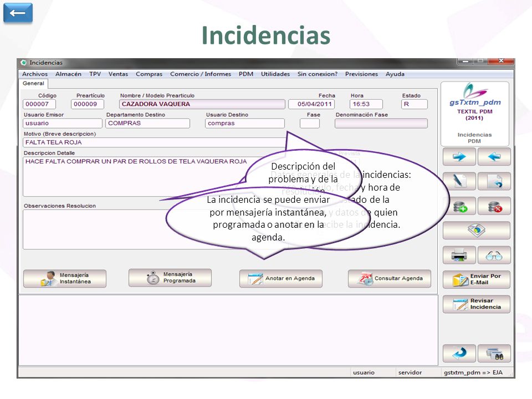Open the Previsiones menu
532x399 pixels.
click(361, 74)
